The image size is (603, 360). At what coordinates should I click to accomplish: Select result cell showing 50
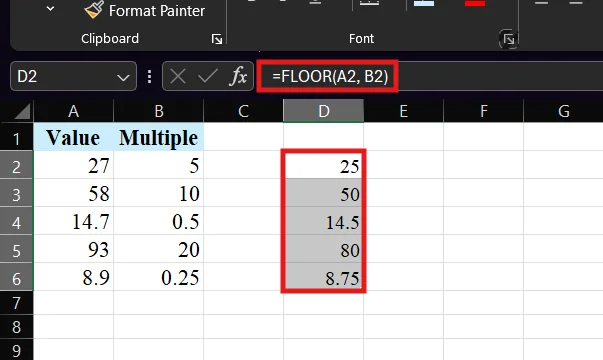(x=323, y=193)
